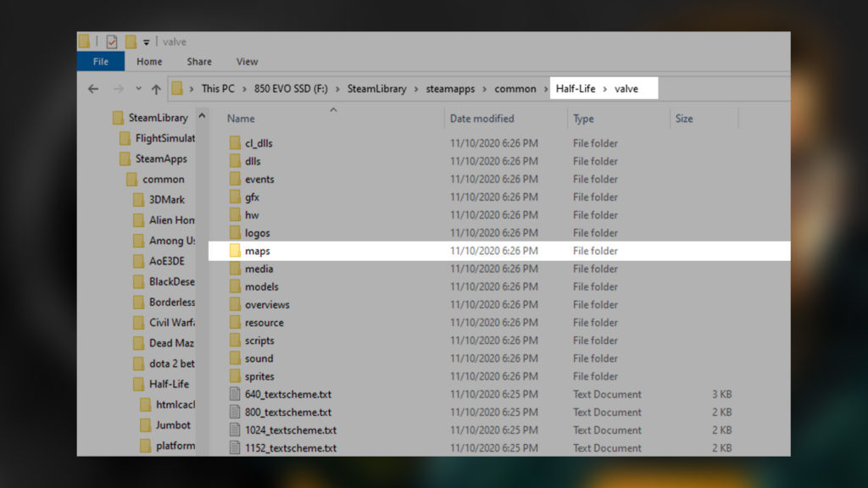This screenshot has width=868, height=488.
Task: Select AoE3DE folder in tree
Action: click(167, 261)
